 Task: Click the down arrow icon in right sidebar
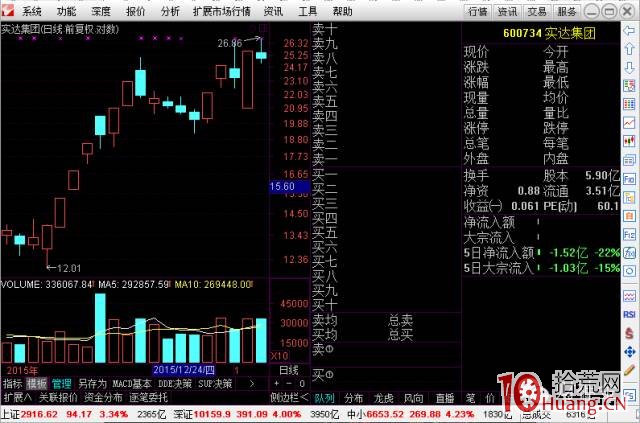629,67
